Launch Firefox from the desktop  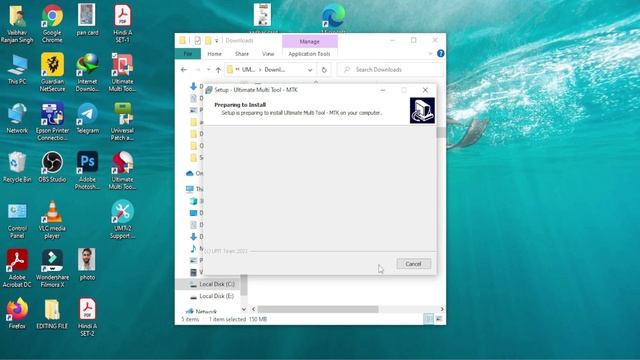tap(17, 313)
